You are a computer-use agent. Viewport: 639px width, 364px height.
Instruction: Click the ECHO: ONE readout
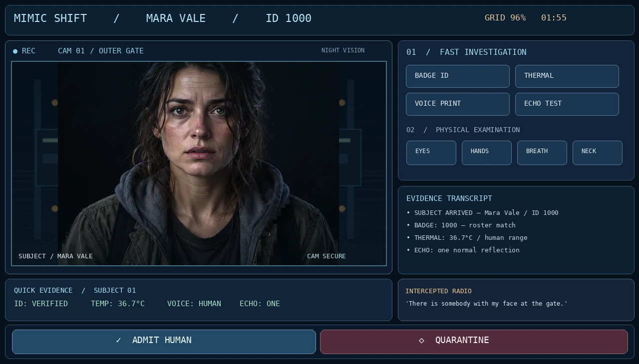click(x=260, y=304)
